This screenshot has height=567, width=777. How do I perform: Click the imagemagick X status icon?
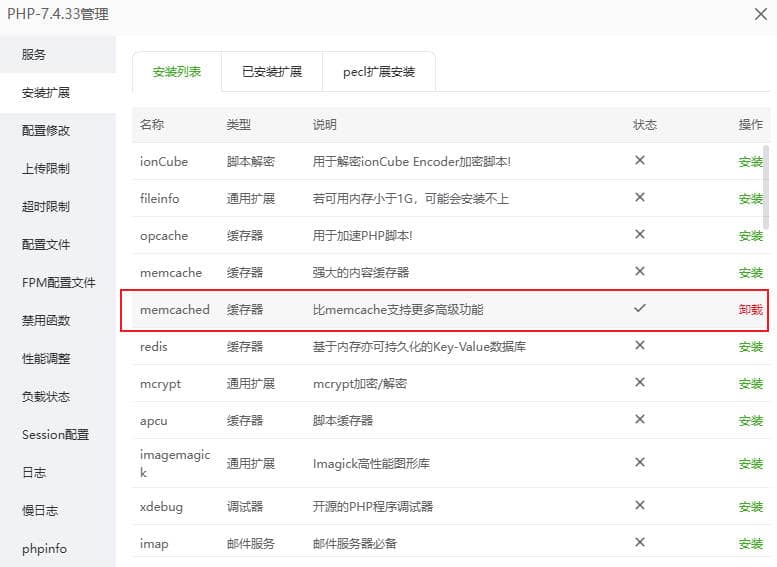[640, 462]
